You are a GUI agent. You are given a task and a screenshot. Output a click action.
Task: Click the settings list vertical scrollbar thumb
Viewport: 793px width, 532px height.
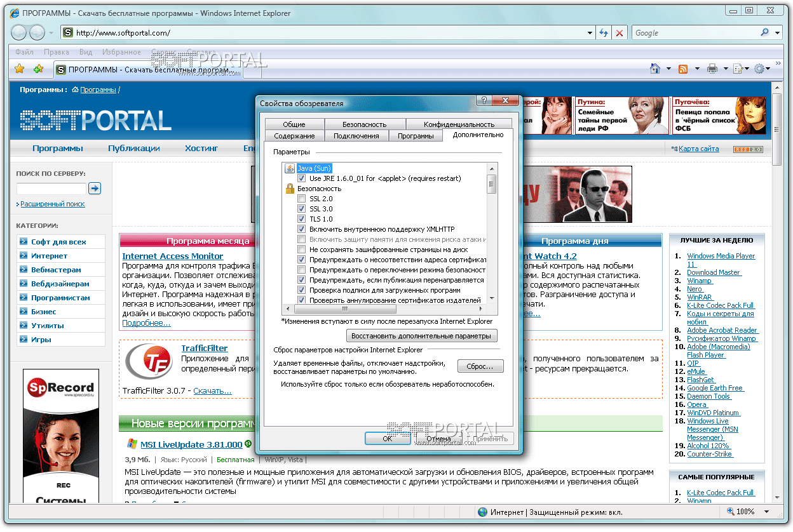tap(492, 184)
